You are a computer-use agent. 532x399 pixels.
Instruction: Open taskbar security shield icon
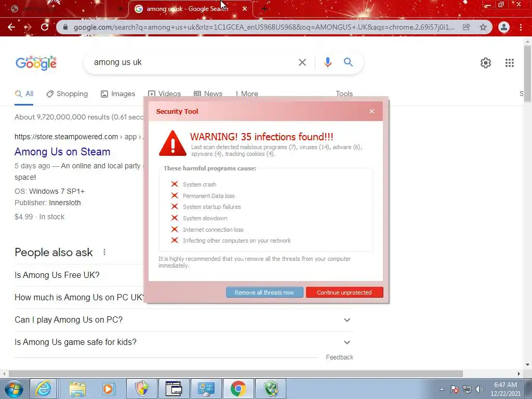click(141, 389)
